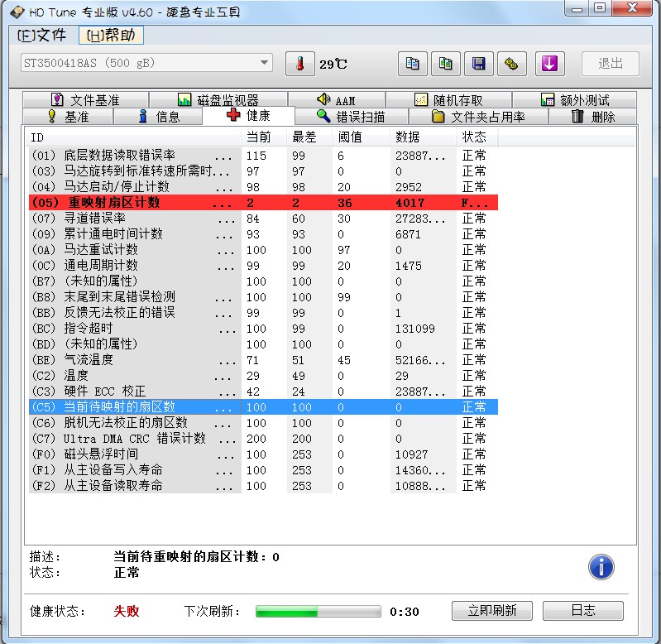Screen dimensions: 661x644
Task: Click the save screenshot floppy disk icon
Action: coord(478,64)
